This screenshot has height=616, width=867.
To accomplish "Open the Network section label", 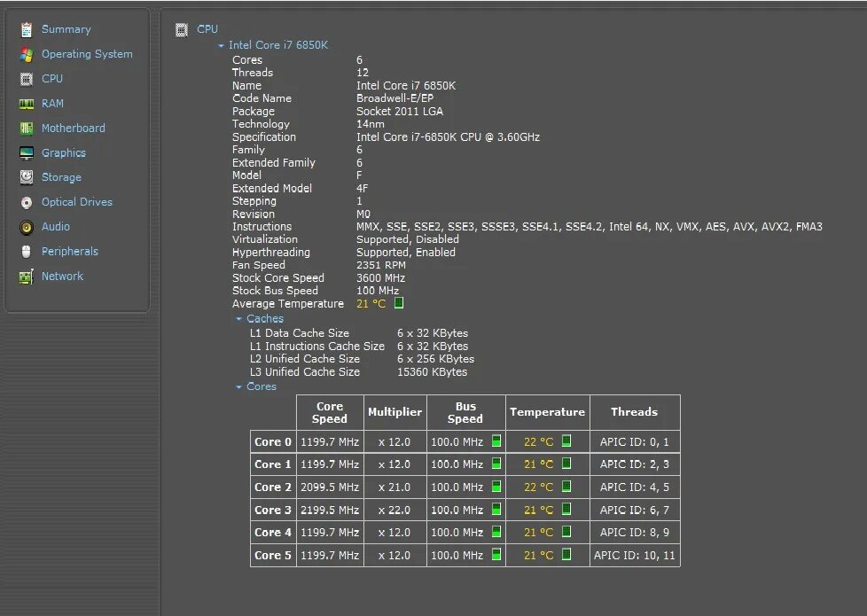I will click(x=62, y=276).
